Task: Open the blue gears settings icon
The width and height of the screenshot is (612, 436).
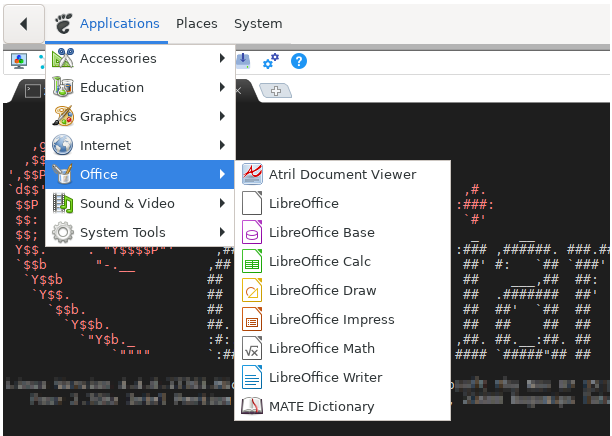Action: coord(271,61)
